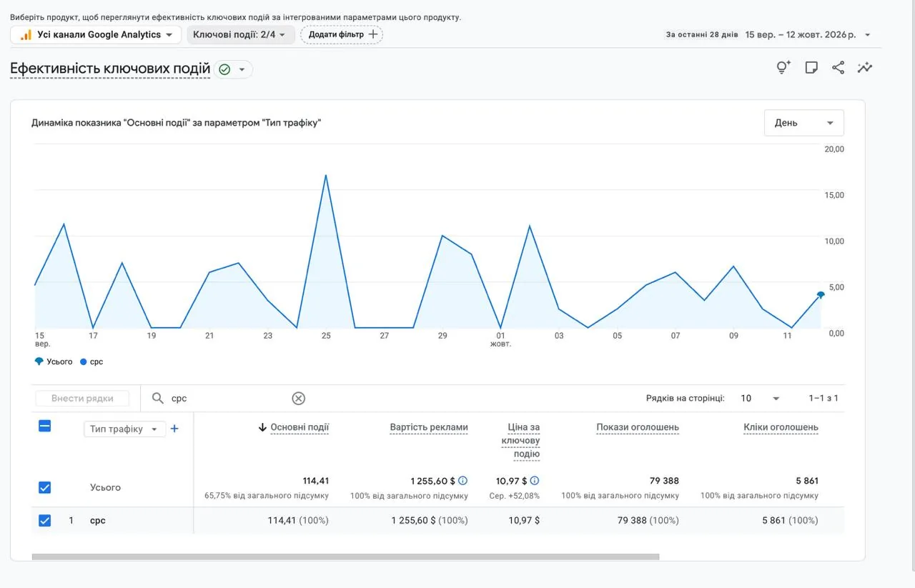Open the Insights lightbulb icon

[x=783, y=68]
